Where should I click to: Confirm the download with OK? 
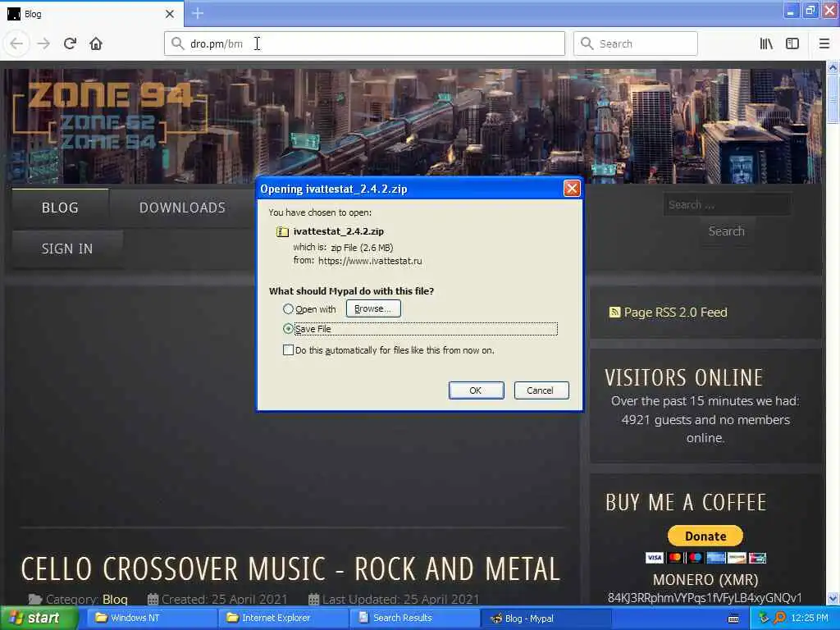[x=476, y=390]
